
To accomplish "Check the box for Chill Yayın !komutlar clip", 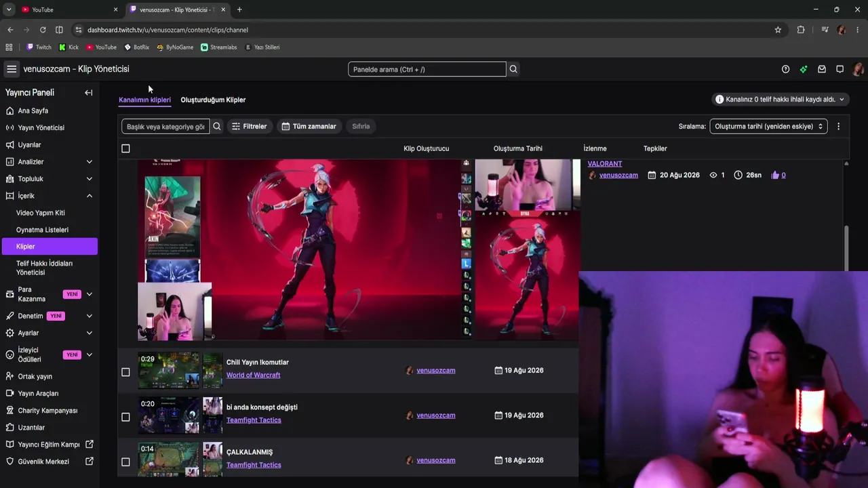I will 125,372.
